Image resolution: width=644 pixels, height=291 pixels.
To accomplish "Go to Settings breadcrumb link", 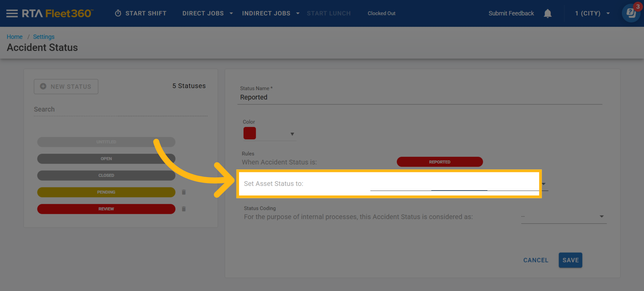I will [43, 37].
